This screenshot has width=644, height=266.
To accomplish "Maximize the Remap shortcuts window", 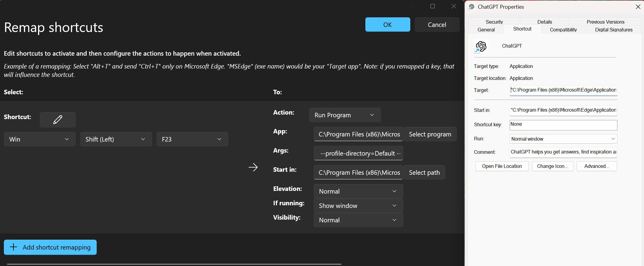I will point(432,6).
